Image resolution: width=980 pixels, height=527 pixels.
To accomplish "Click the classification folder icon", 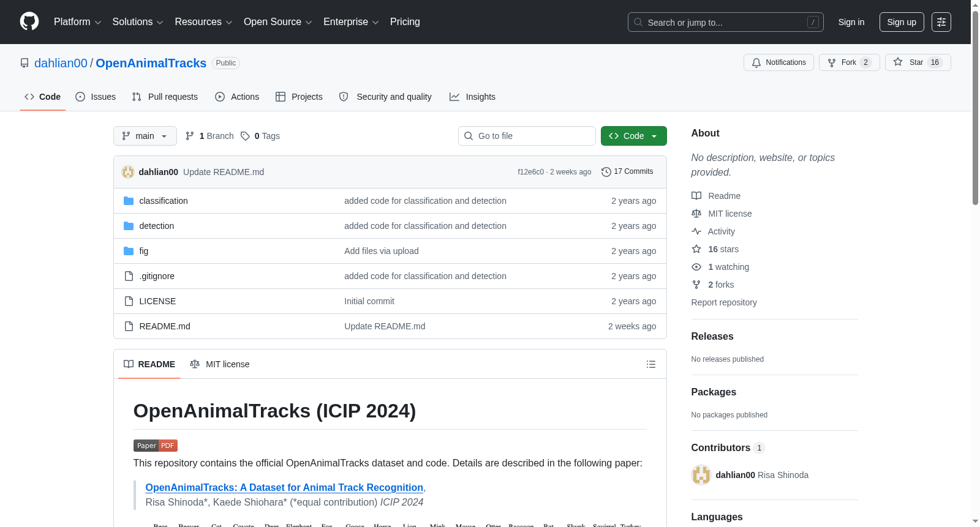I will tap(129, 201).
